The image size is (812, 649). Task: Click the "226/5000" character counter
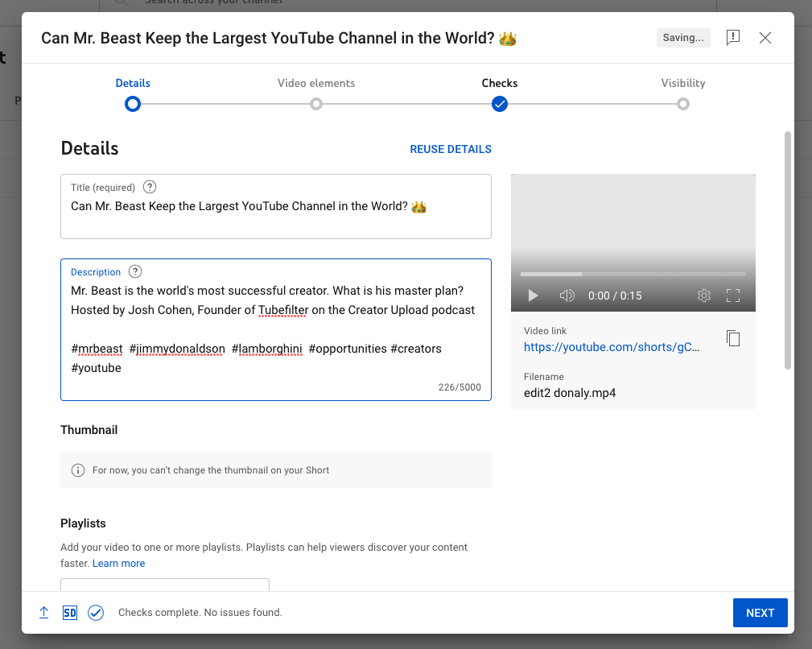pyautogui.click(x=460, y=387)
